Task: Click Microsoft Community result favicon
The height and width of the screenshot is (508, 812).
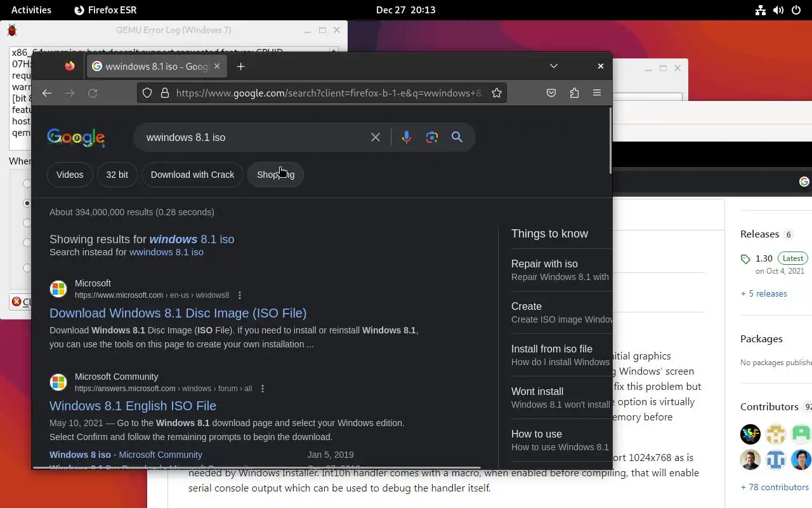Action: [58, 382]
